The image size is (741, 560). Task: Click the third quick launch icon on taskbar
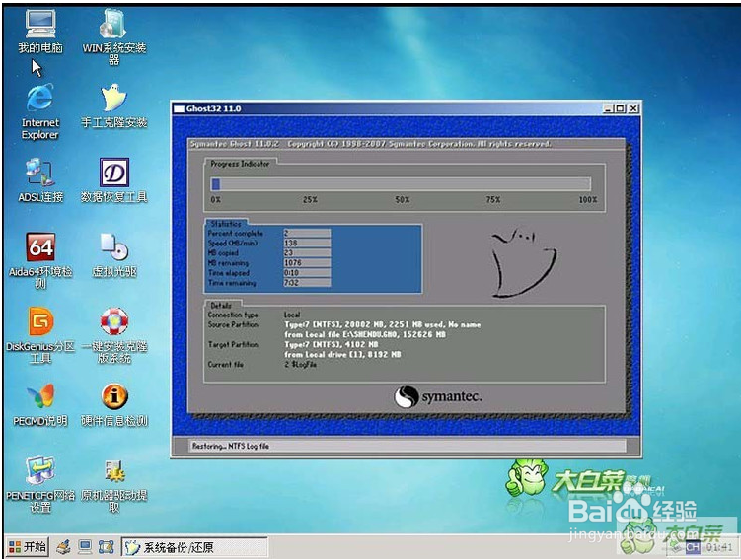point(107,547)
